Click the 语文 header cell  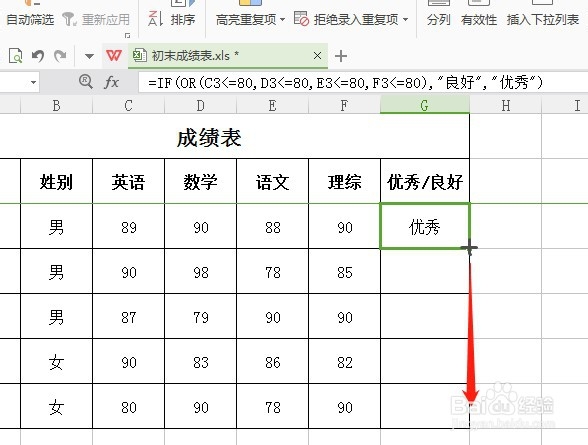click(272, 182)
